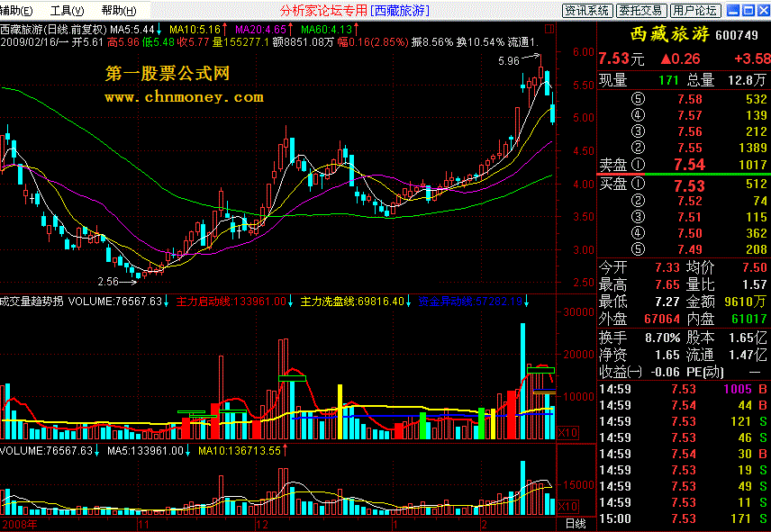Click the 资讯系统 button
Viewport: 771px width, 532px height.
click(586, 10)
